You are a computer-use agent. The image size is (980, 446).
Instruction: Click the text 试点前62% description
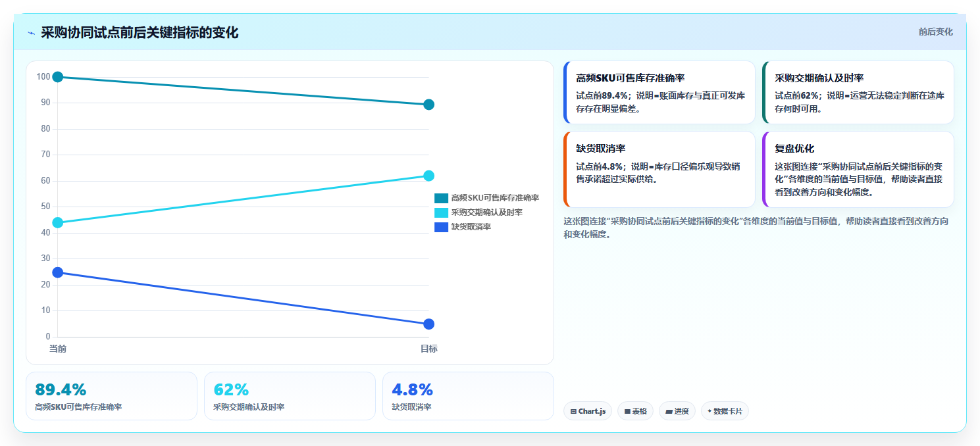[860, 102]
